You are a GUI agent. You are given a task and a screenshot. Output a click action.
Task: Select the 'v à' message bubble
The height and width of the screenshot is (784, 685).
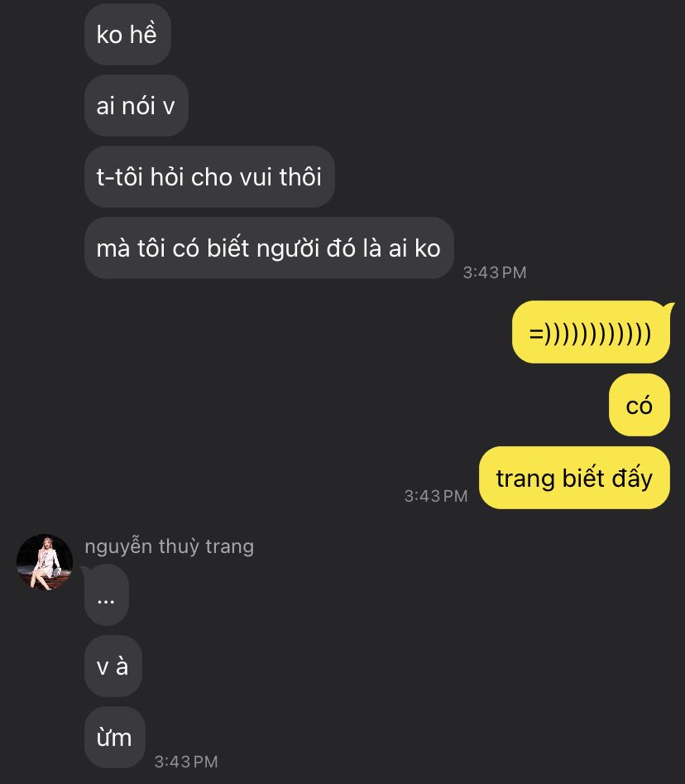pos(113,666)
